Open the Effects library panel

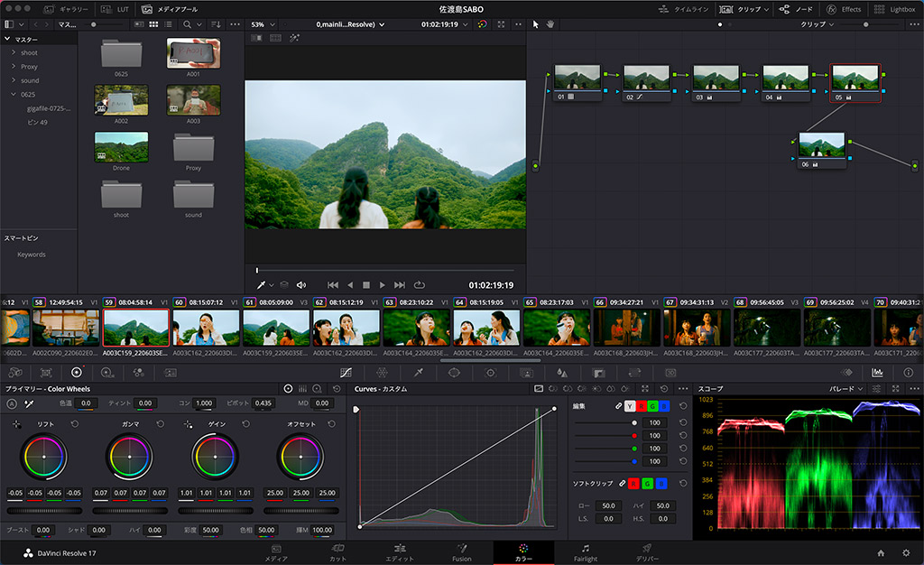[x=844, y=9]
